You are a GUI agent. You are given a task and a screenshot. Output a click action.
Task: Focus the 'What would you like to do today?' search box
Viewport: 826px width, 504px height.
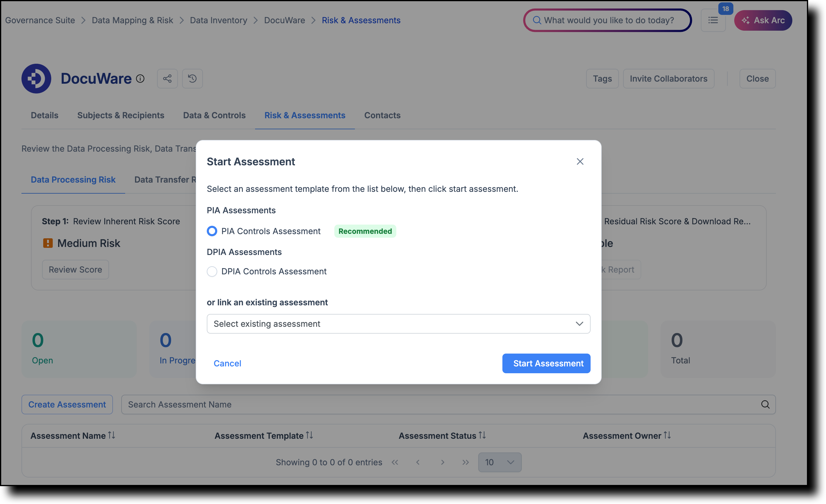pyautogui.click(x=607, y=21)
